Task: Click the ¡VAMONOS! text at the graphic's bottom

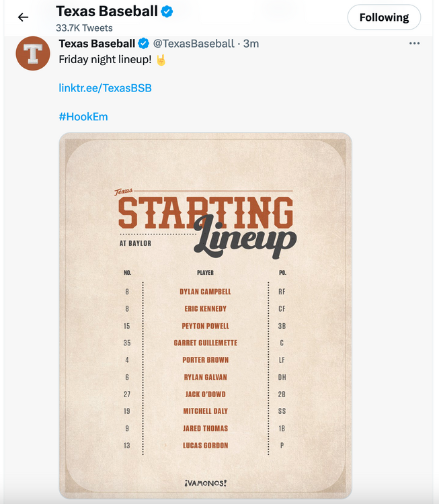Action: click(x=205, y=482)
